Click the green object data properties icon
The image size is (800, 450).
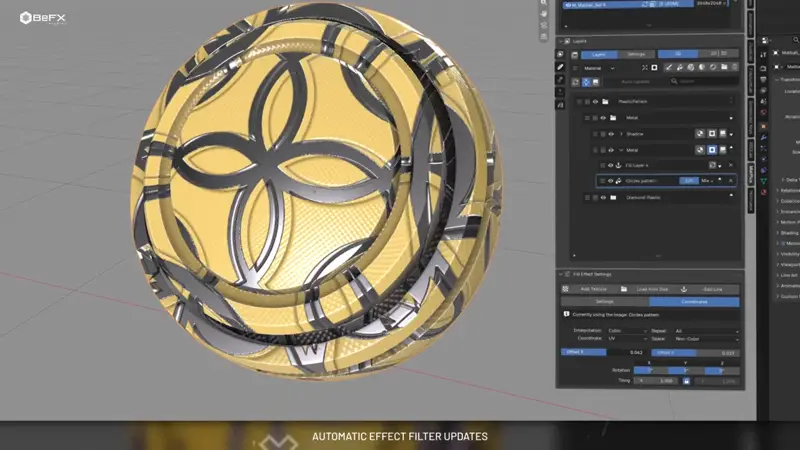[x=763, y=181]
